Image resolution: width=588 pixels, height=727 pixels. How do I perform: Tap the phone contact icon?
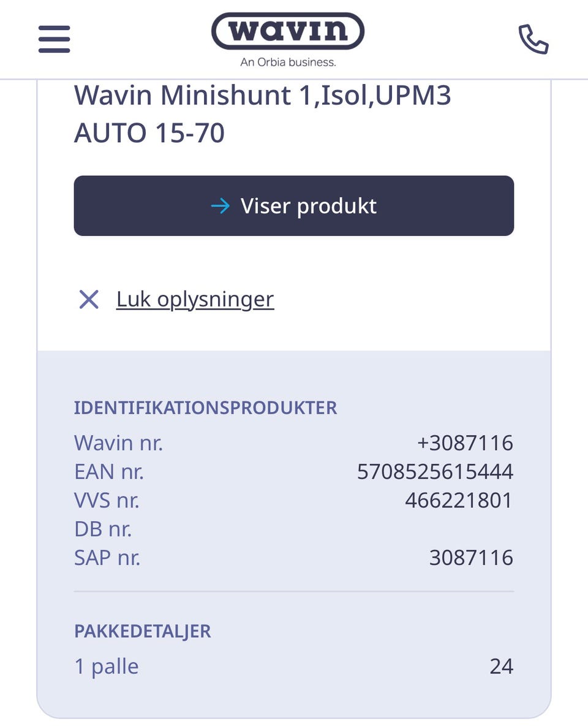coord(533,39)
